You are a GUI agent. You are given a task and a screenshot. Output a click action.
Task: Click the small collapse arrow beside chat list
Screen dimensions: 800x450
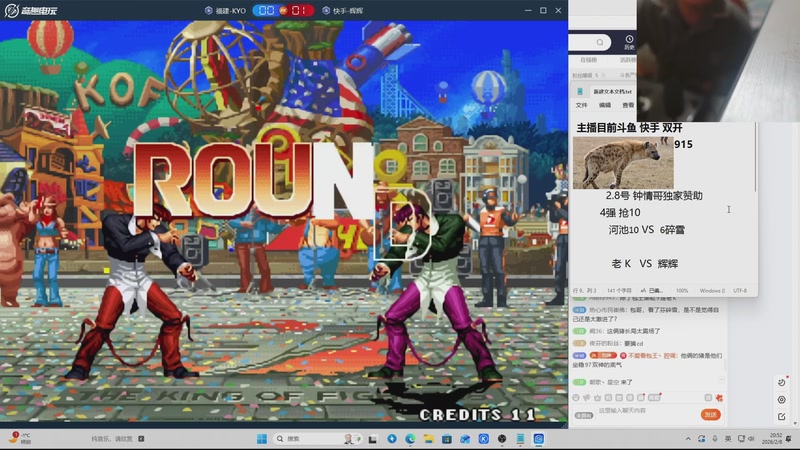click(x=721, y=380)
